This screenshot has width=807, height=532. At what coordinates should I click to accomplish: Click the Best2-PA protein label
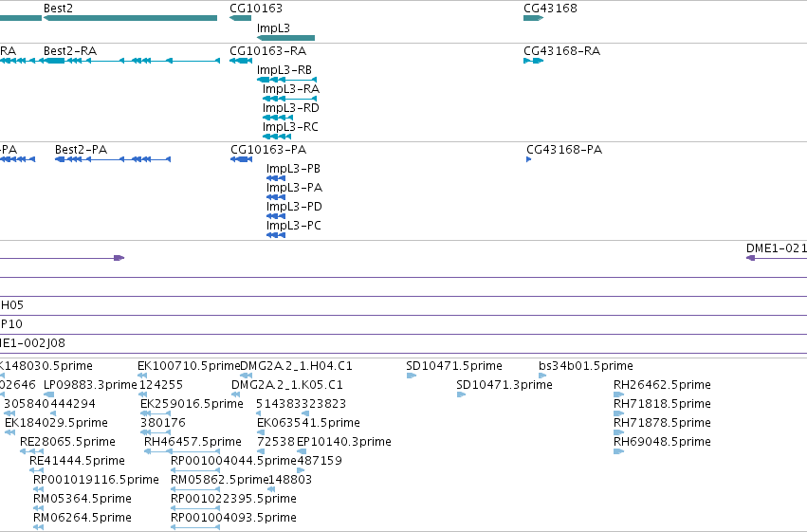(x=81, y=150)
